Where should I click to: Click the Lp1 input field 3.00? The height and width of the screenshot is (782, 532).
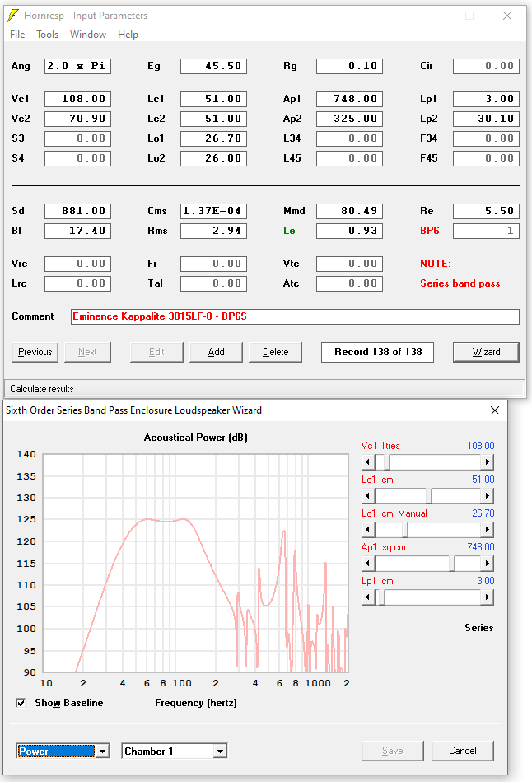[x=486, y=99]
